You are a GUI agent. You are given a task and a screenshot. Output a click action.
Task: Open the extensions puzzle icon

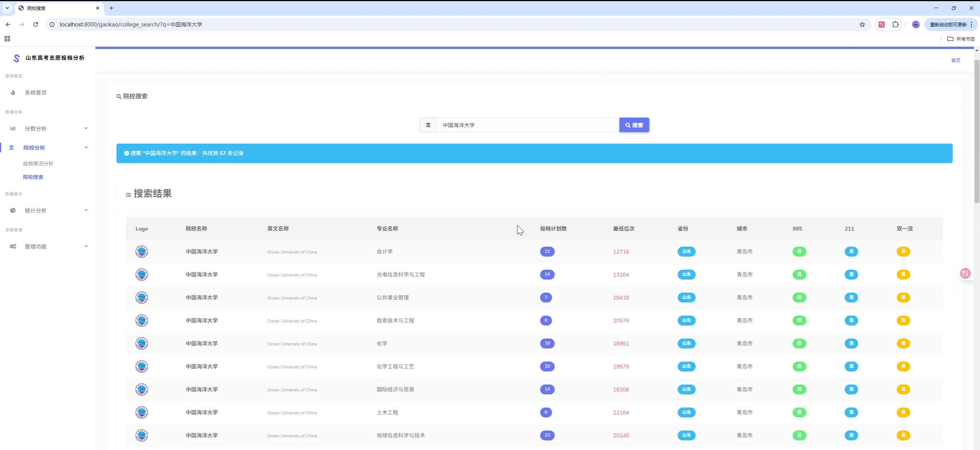[895, 25]
